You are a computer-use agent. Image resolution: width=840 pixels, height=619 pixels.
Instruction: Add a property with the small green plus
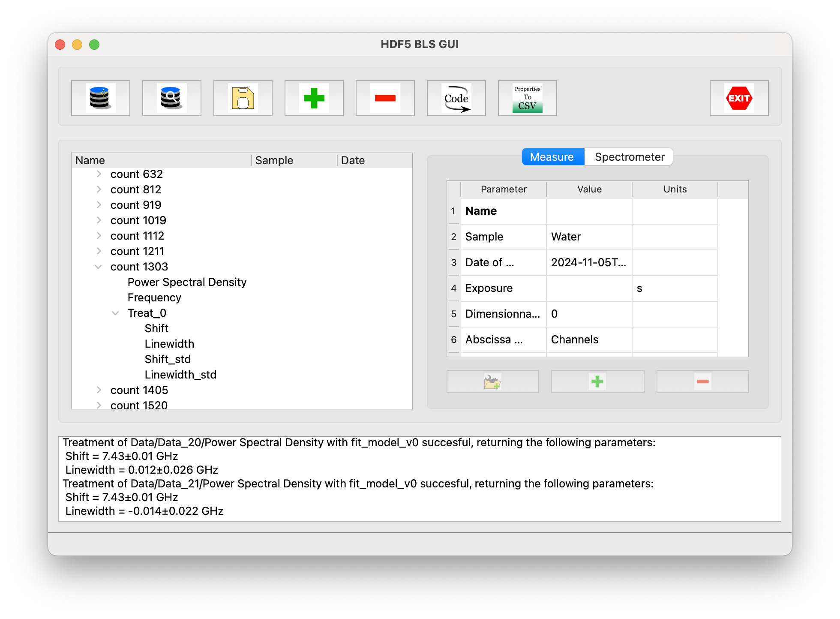[597, 382]
